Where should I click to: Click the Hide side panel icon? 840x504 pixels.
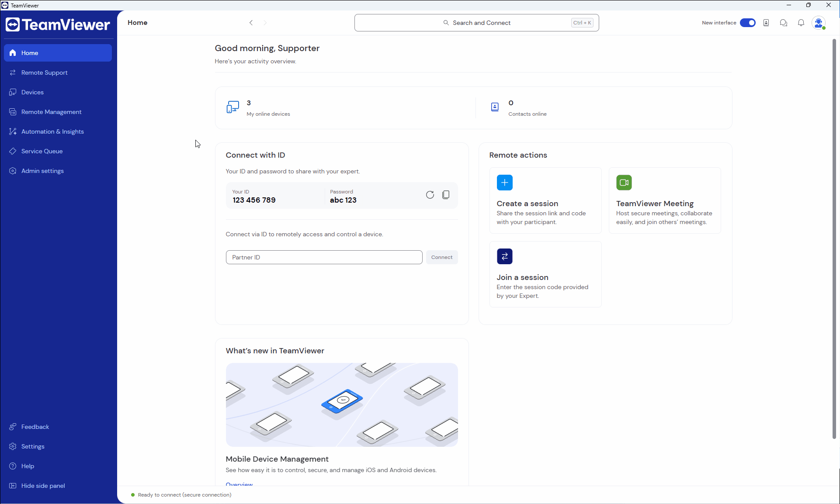pos(13,486)
